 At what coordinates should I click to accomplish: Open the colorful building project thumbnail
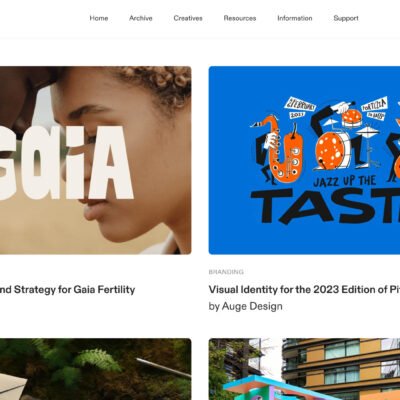[304, 369]
